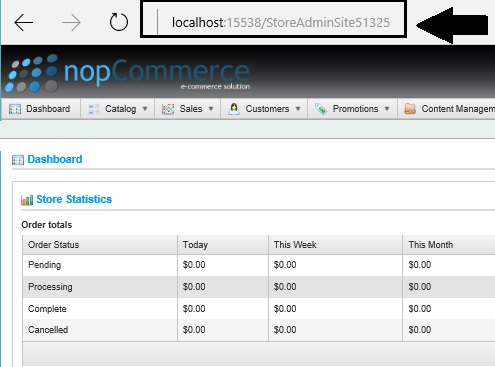The height and width of the screenshot is (367, 495).
Task: Expand the Customers dropdown arrow
Action: (298, 109)
